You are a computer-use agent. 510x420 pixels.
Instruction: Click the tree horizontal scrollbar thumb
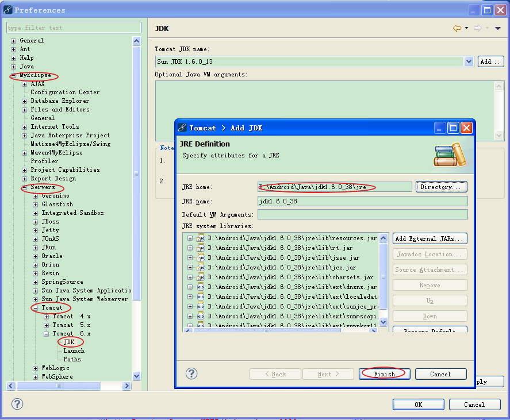tap(59, 386)
